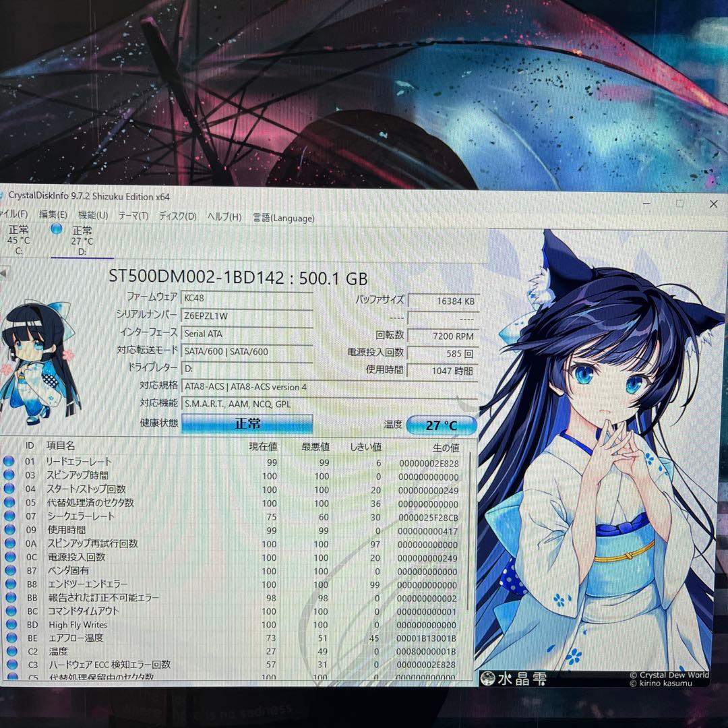The image size is (728, 728).
Task: Select the リードエラーレート attribute name
Action: pyautogui.click(x=78, y=462)
